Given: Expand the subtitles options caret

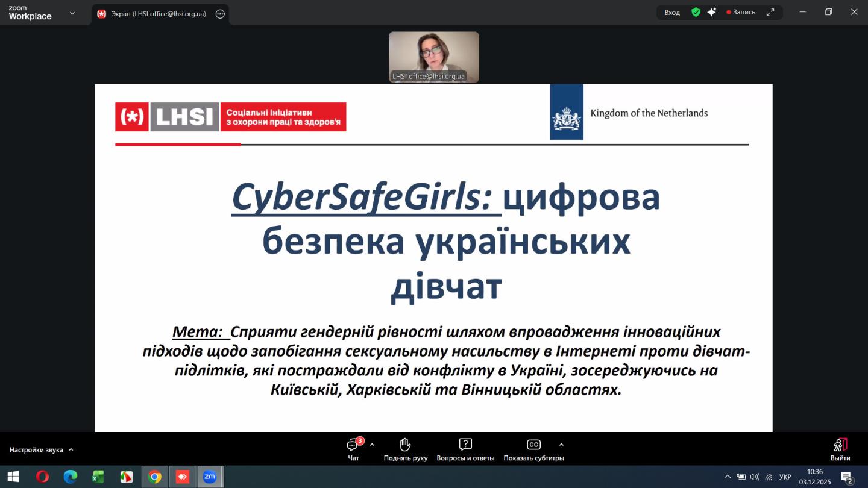Looking at the screenshot, I should point(561,445).
